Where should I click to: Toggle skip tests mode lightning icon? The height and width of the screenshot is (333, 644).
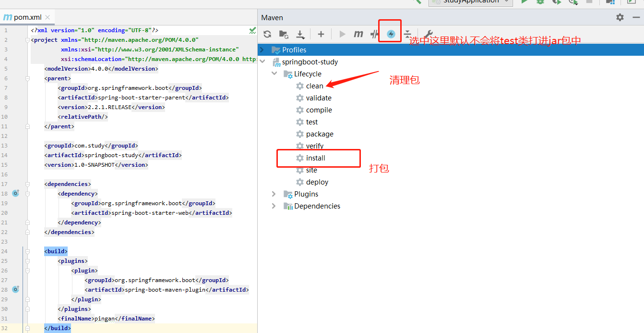click(x=391, y=34)
